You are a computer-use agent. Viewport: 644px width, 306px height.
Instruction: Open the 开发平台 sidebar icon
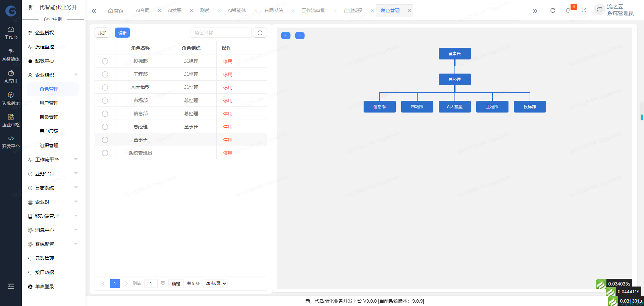[11, 141]
